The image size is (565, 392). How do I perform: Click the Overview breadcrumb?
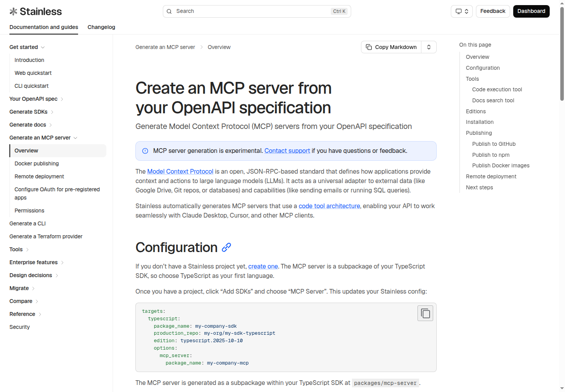[x=219, y=47]
